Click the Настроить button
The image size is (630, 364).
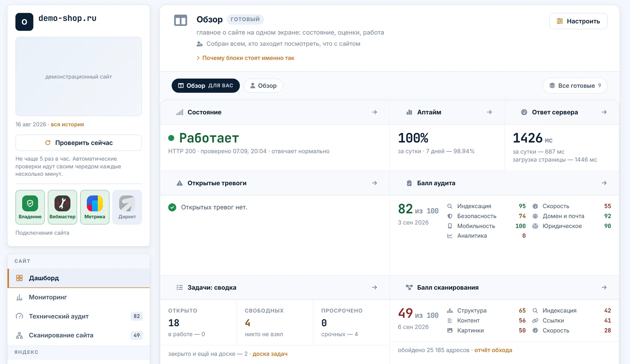578,21
